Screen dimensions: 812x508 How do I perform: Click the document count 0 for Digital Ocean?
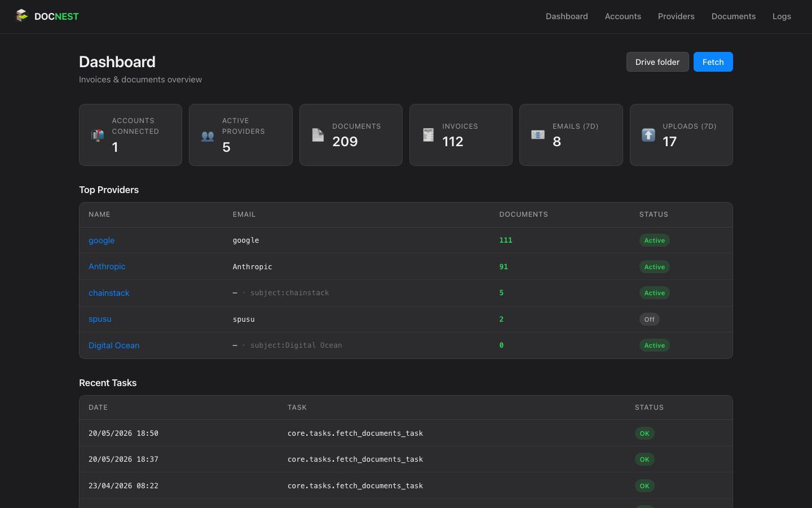click(501, 345)
